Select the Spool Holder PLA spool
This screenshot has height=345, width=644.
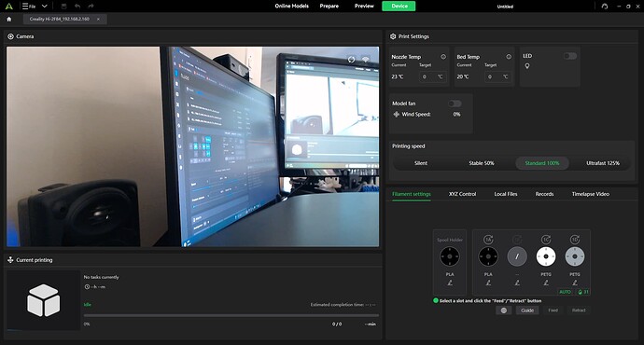pyautogui.click(x=450, y=256)
